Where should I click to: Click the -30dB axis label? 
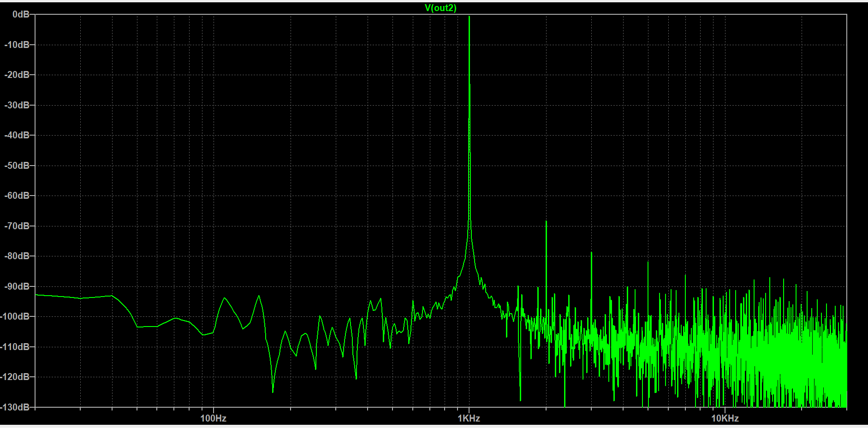pos(17,105)
